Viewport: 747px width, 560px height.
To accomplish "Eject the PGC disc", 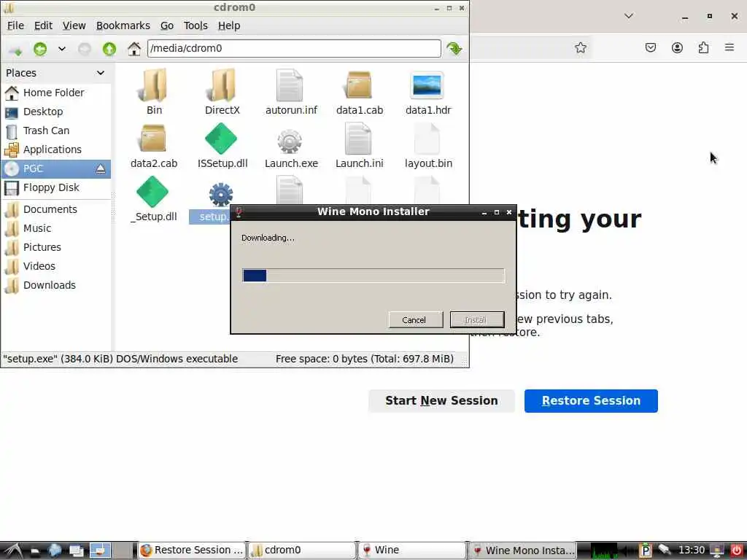I will tap(101, 168).
